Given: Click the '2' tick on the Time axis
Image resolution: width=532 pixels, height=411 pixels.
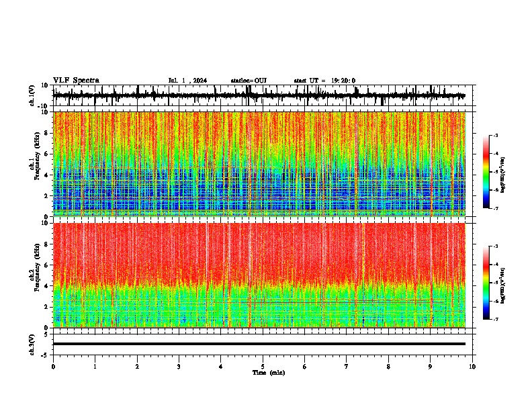Looking at the screenshot, I should pos(137,367).
